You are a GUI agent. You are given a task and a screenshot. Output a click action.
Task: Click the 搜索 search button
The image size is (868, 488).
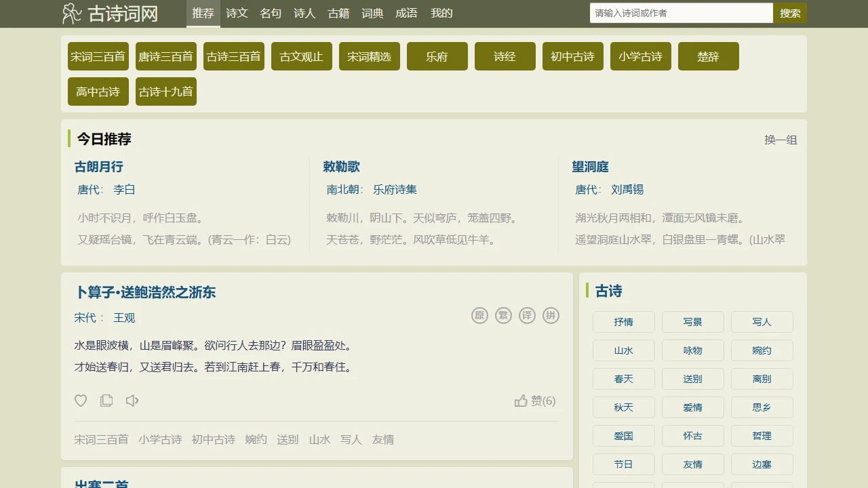click(x=790, y=13)
